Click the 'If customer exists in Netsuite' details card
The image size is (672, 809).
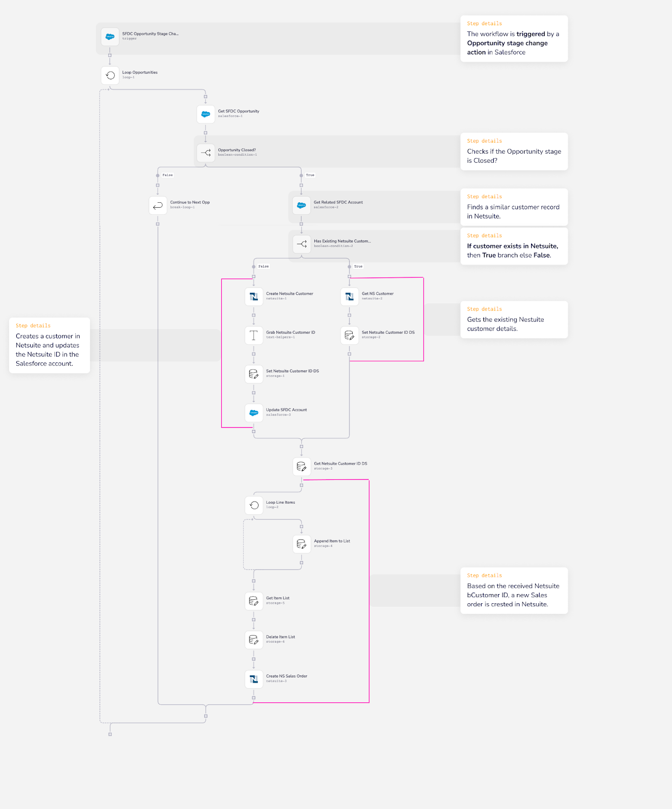[514, 246]
